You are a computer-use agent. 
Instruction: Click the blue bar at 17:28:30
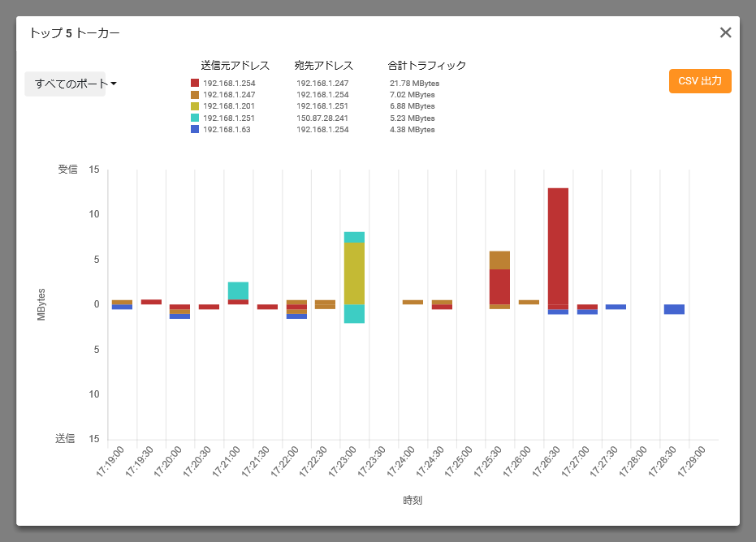point(674,309)
